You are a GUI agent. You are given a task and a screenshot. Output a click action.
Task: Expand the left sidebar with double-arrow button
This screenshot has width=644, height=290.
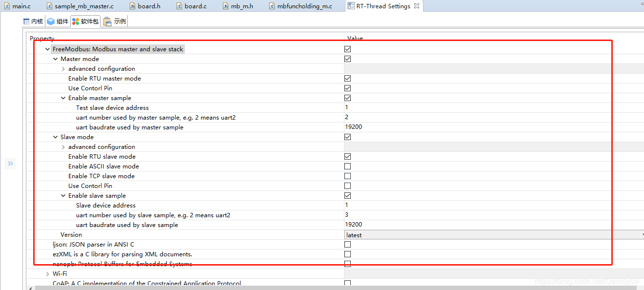click(10, 164)
